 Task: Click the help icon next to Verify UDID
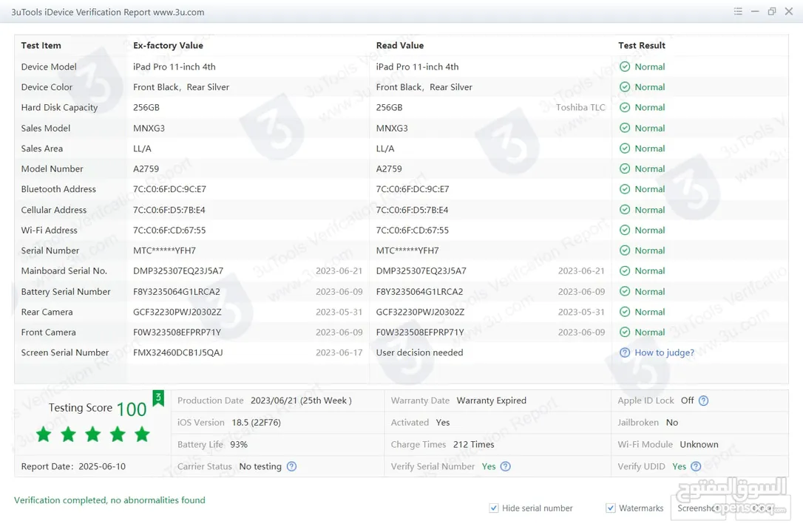(x=696, y=466)
